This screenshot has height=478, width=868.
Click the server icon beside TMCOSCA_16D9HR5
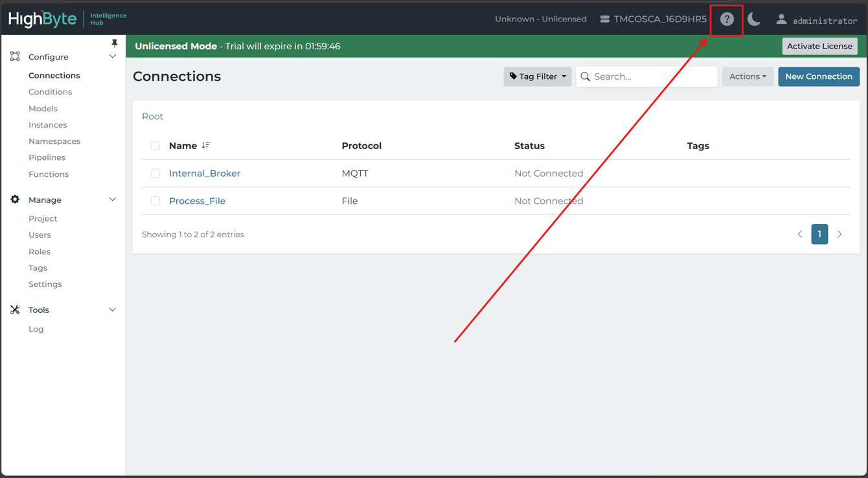[x=604, y=19]
